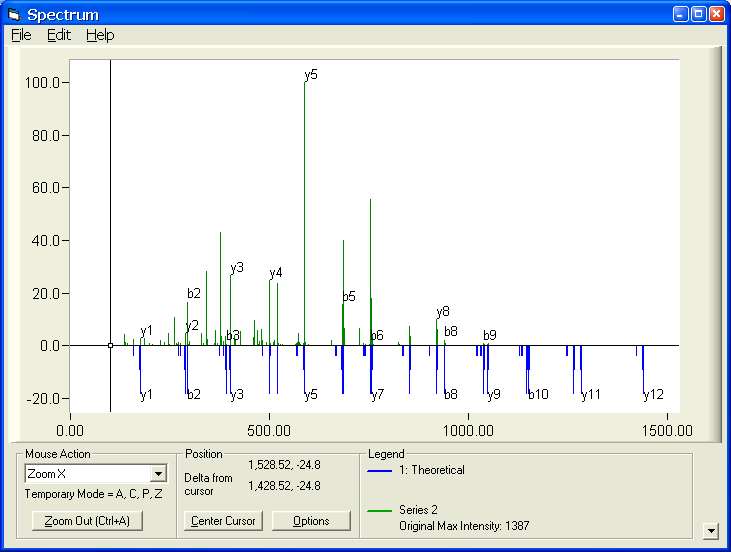Click the green Series 2 legend line
Screen dimensions: 731x552
[379, 511]
